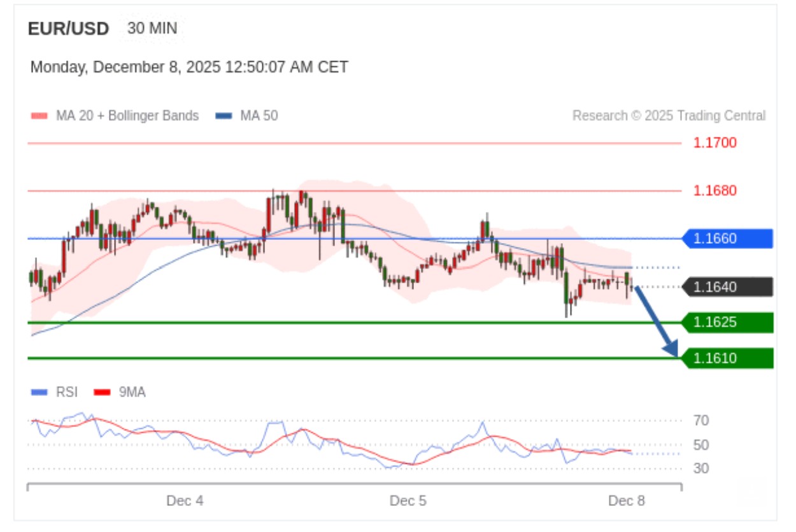Toggle the 9MA legend label
Viewport: 796px width, 532px height.
coord(132,392)
